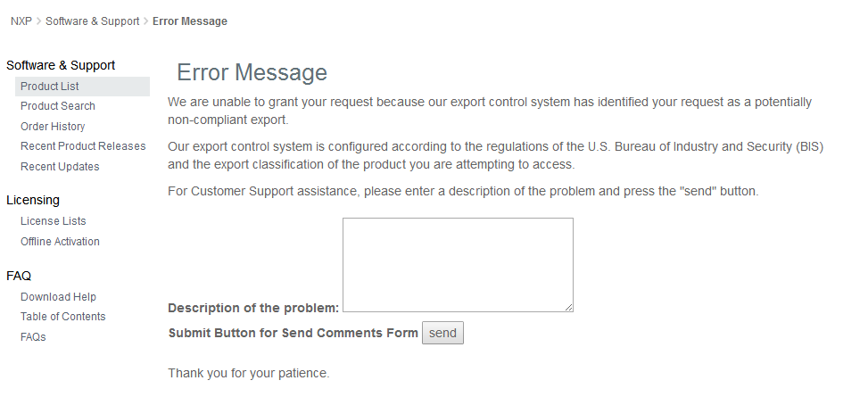Click the text area resize handle
Image resolution: width=868 pixels, height=397 pixels.
(568, 307)
